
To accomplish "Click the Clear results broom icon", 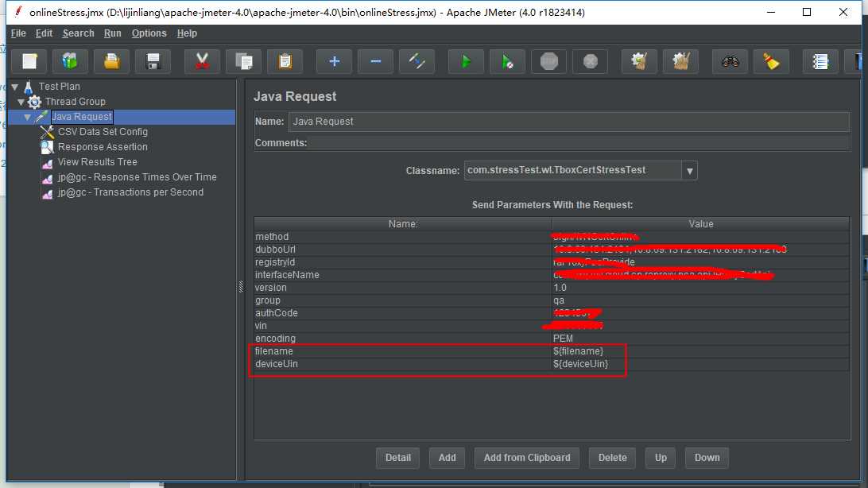I will [639, 61].
